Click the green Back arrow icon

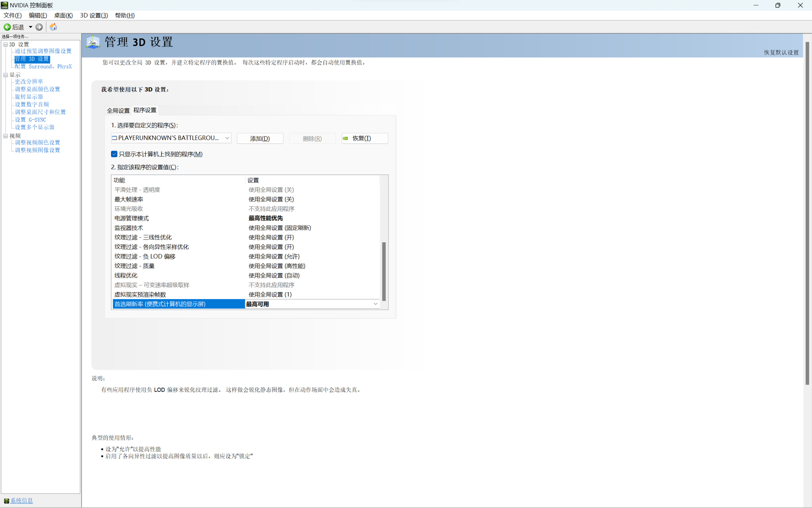click(7, 27)
